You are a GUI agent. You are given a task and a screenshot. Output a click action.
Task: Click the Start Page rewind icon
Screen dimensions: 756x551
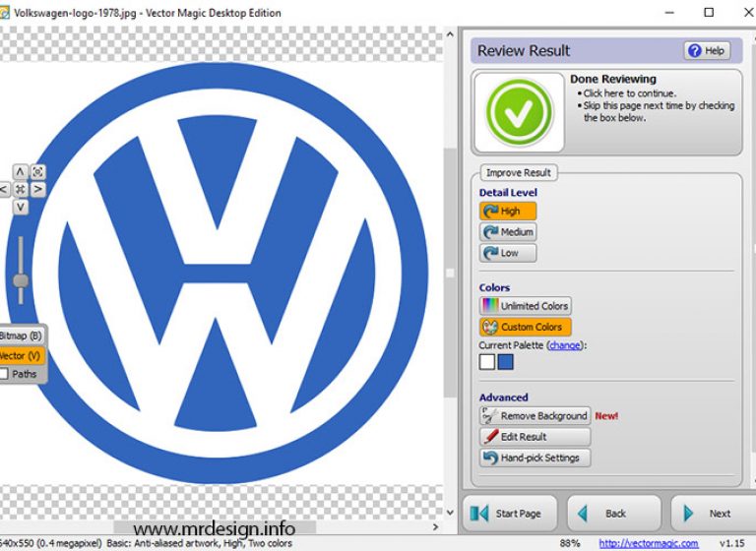click(x=479, y=514)
